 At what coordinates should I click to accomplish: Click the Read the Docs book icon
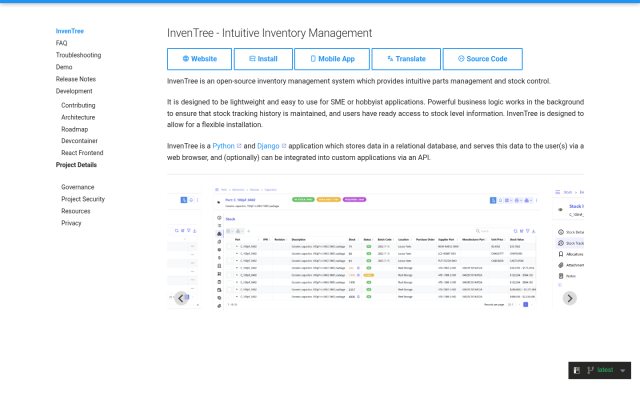pyautogui.click(x=577, y=370)
